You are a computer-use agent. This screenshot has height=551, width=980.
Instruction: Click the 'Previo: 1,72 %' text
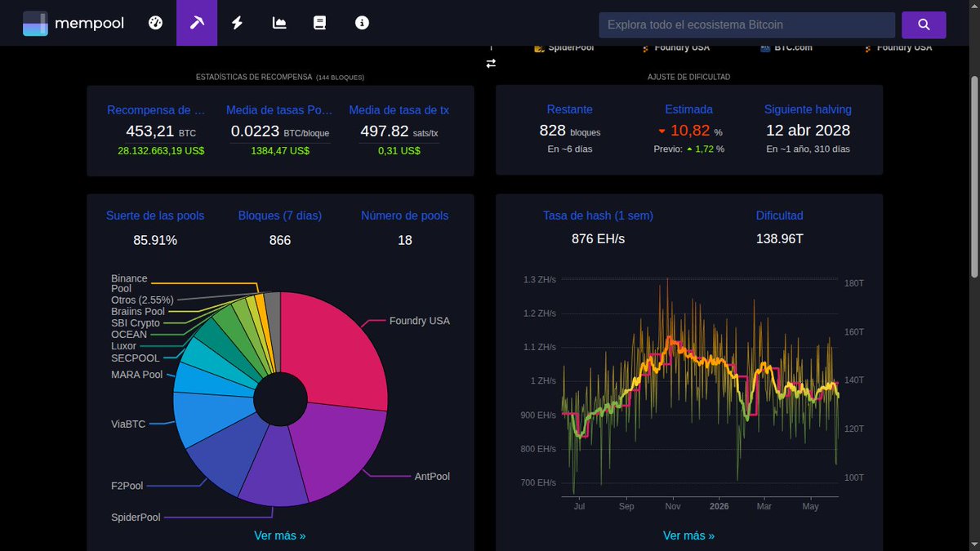688,149
